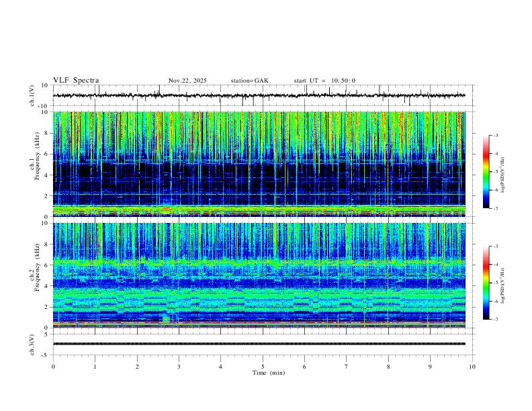Click the log(PSD) label beside ch.1 color bar
The height and width of the screenshot is (411, 532).
coord(502,175)
